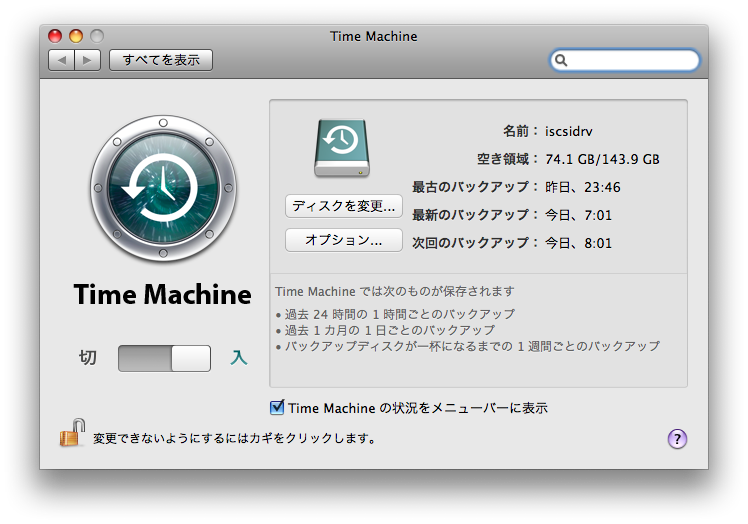
Task: Click the すべてを表示 button
Action: click(x=161, y=60)
